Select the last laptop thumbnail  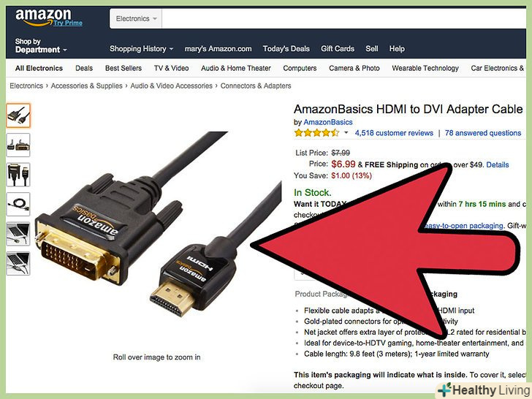18,263
